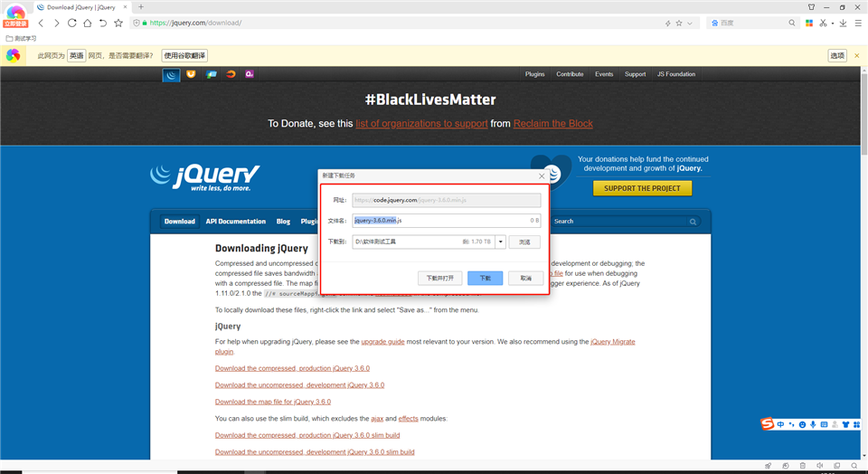868x474 pixels.
Task: Click the undo closed tab arrow icon
Action: click(x=103, y=23)
